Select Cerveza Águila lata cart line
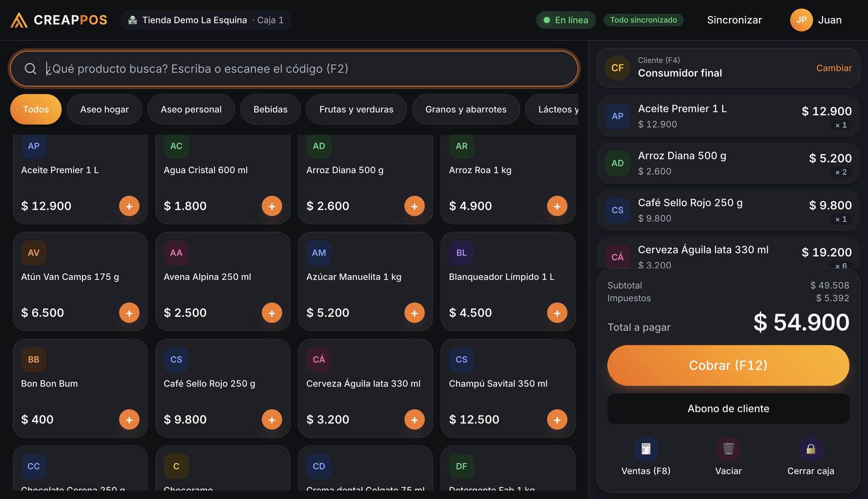 point(728,253)
